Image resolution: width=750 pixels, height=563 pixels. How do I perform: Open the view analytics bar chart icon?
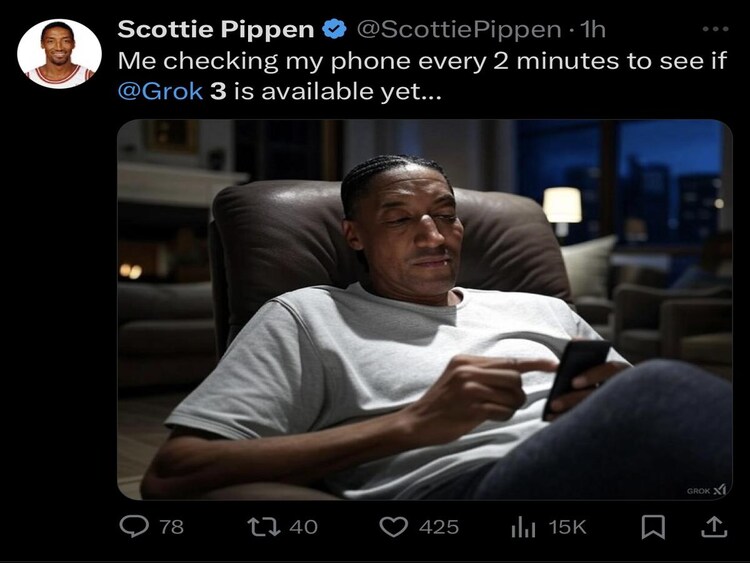[x=523, y=527]
